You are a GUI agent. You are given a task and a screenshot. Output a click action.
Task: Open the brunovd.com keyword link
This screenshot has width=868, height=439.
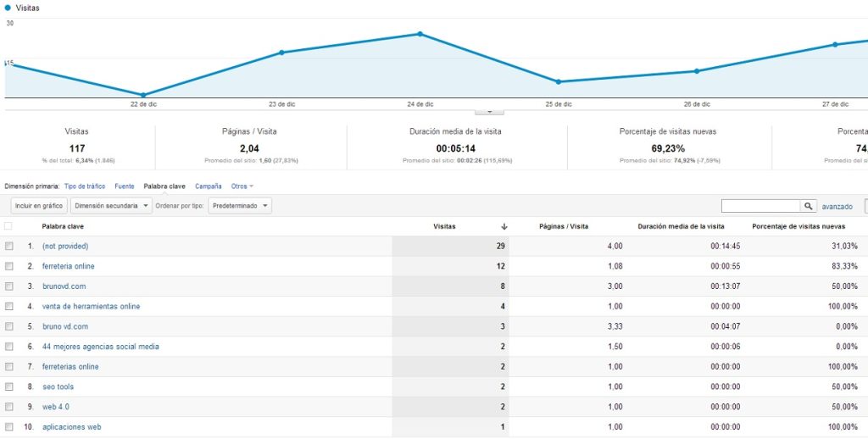(64, 286)
